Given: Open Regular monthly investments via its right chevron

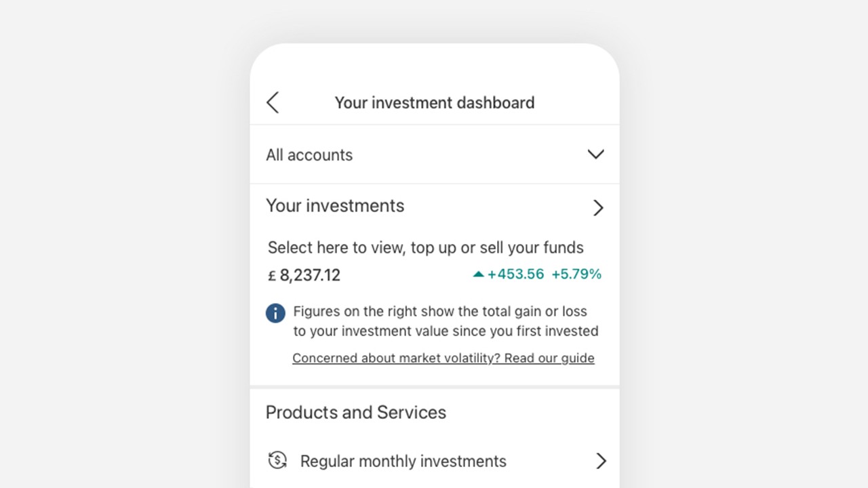Looking at the screenshot, I should point(601,461).
